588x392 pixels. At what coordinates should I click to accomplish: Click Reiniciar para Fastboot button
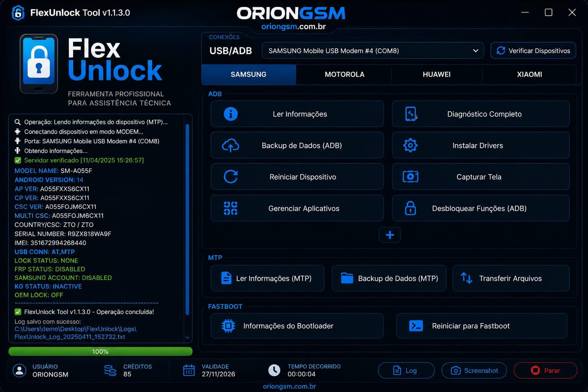482,326
